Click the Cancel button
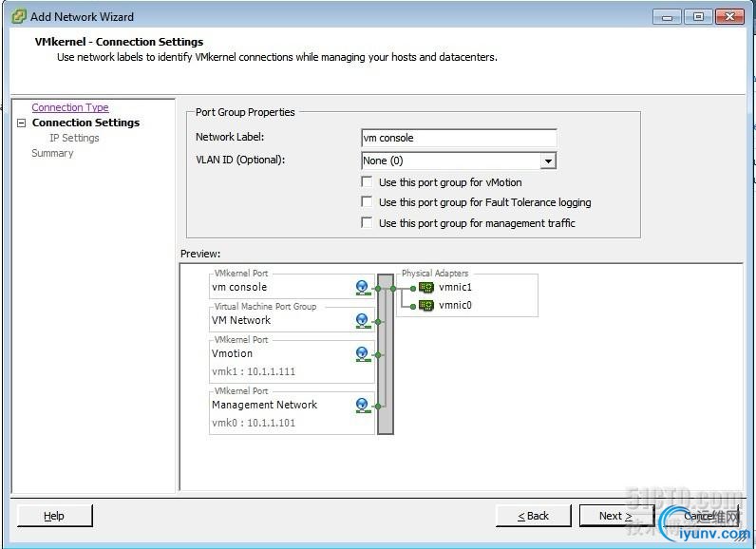 coord(700,516)
